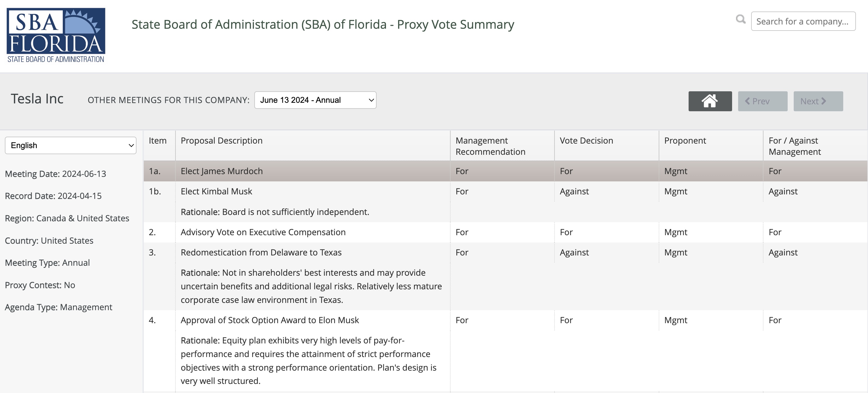This screenshot has height=393, width=868.
Task: Click the Tesla Inc company title
Action: (37, 99)
